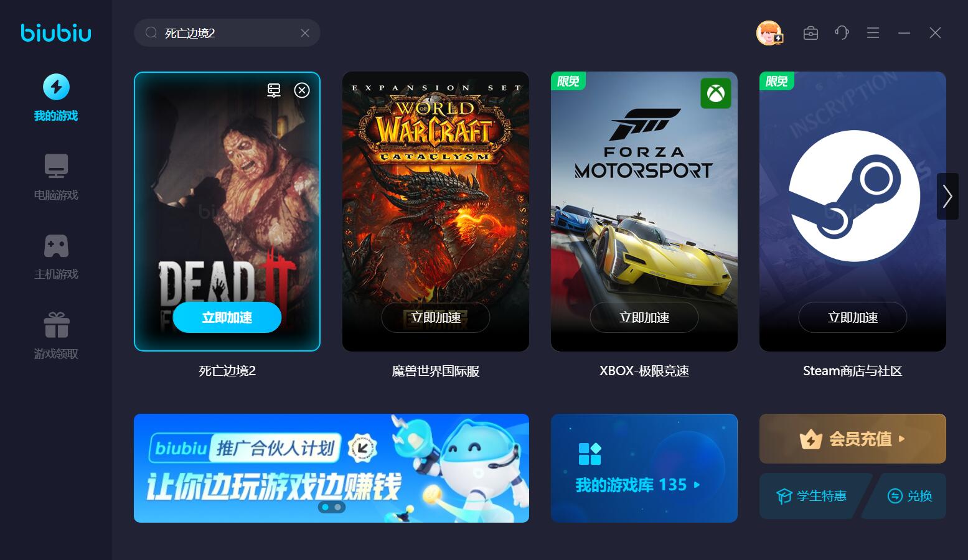Select first carousel dot on banner
The width and height of the screenshot is (968, 560).
[325, 507]
